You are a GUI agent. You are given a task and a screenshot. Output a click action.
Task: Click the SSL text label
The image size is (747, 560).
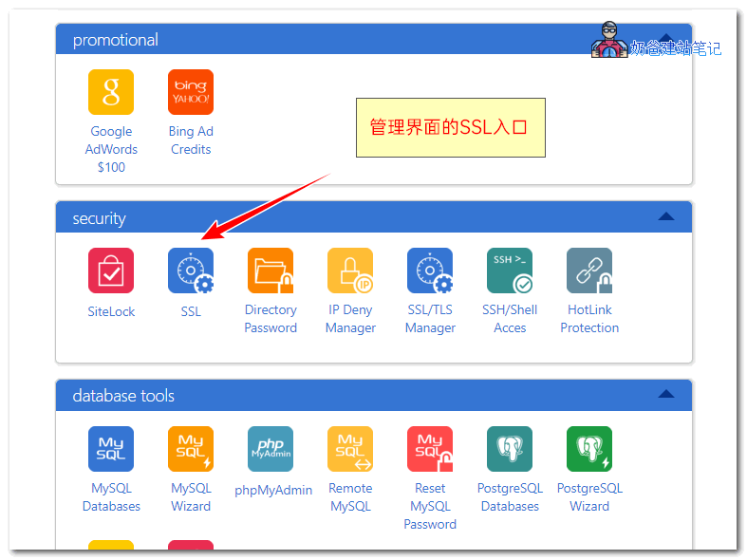[191, 312]
